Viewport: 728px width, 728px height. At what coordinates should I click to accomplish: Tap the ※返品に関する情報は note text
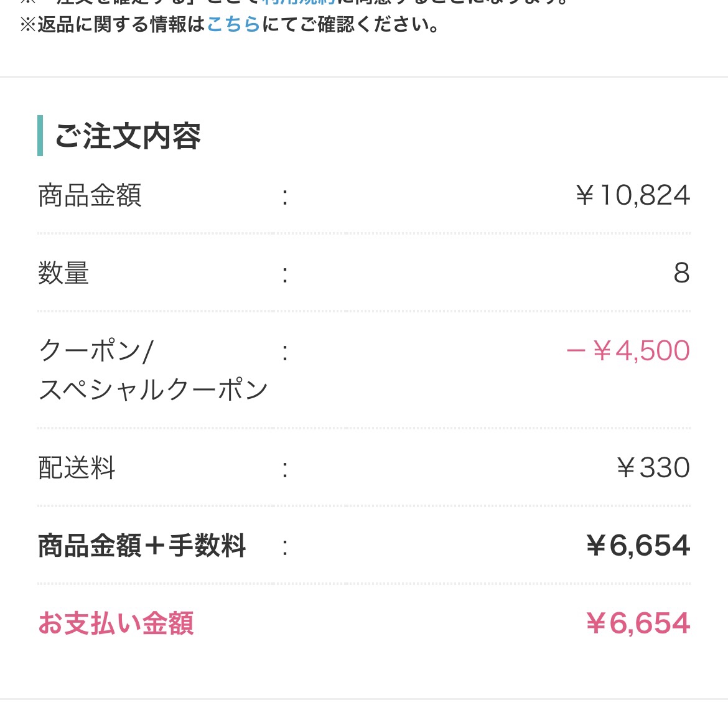112,25
